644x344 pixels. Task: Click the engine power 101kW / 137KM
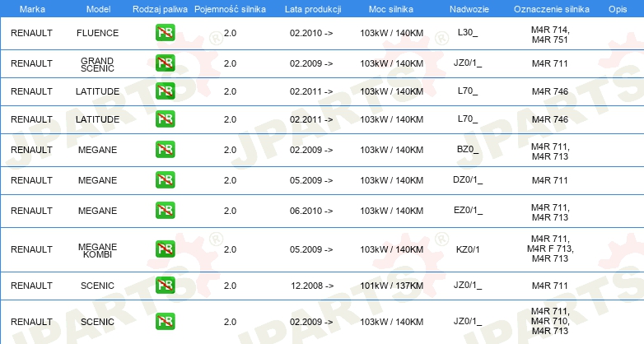click(x=392, y=286)
